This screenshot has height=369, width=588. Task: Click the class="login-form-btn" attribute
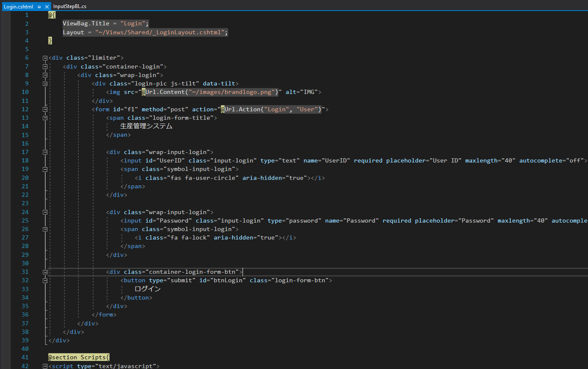tap(289, 280)
